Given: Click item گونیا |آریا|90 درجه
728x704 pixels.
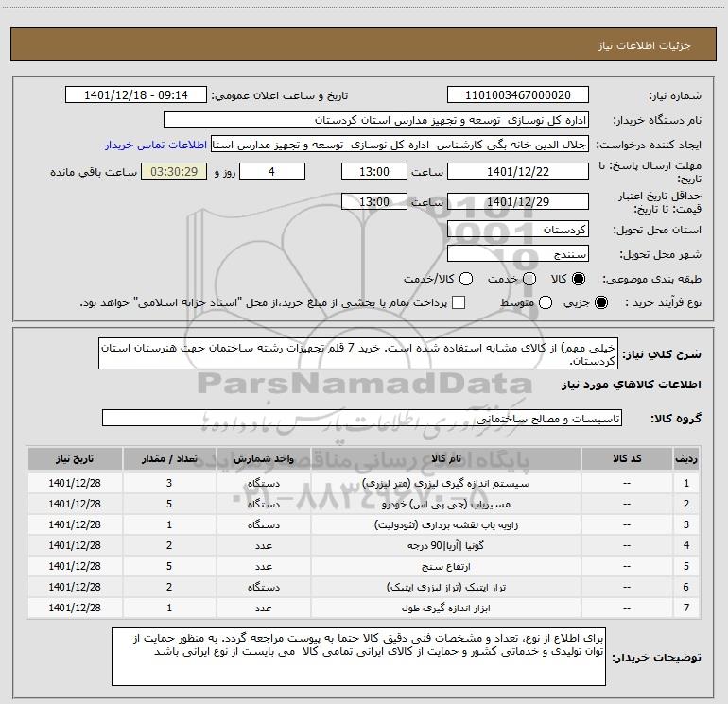Looking at the screenshot, I should (x=445, y=546).
